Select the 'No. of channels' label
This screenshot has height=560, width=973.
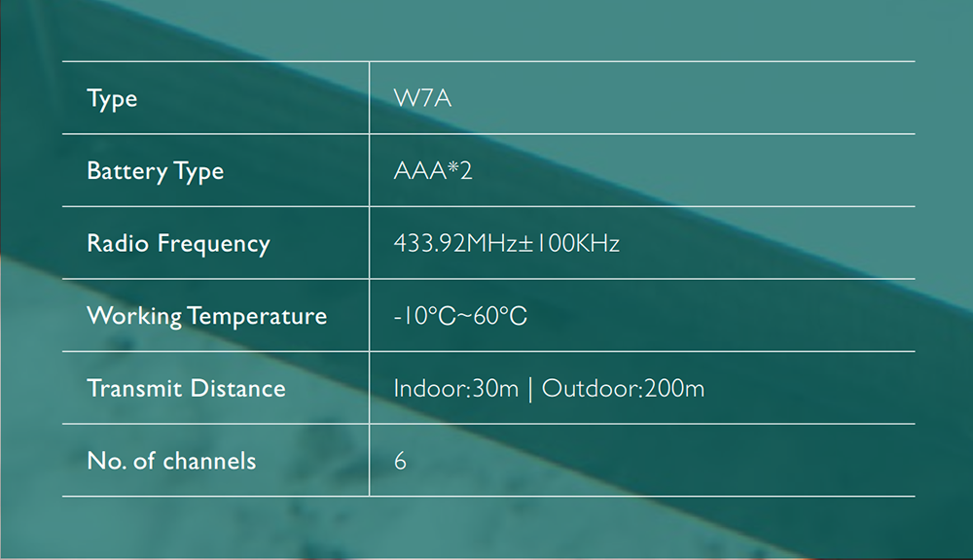click(x=171, y=461)
